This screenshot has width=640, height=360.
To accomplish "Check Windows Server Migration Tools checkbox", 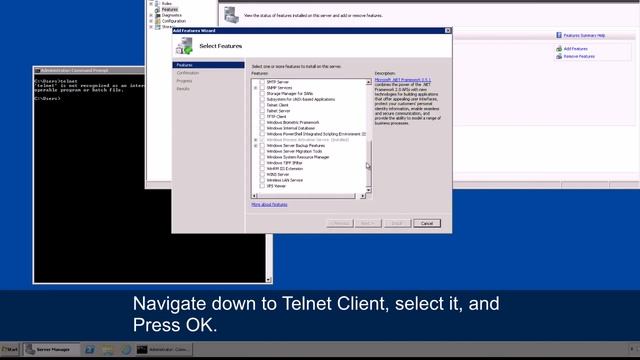I will tap(262, 151).
